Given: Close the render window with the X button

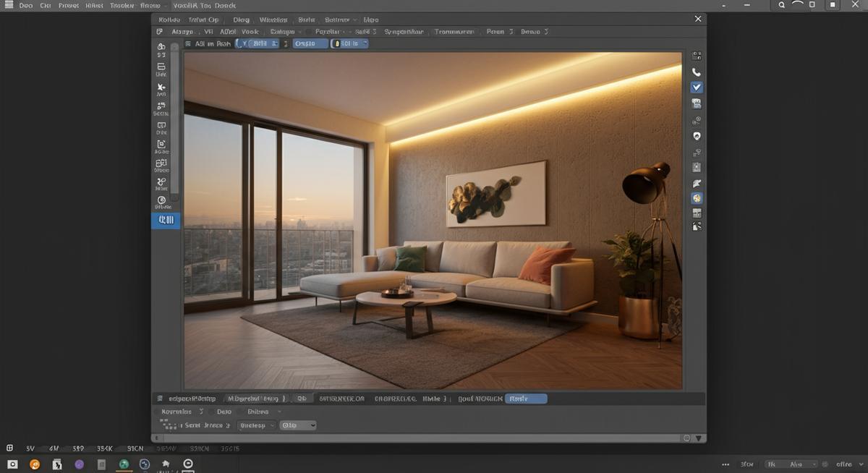Looking at the screenshot, I should click(698, 20).
